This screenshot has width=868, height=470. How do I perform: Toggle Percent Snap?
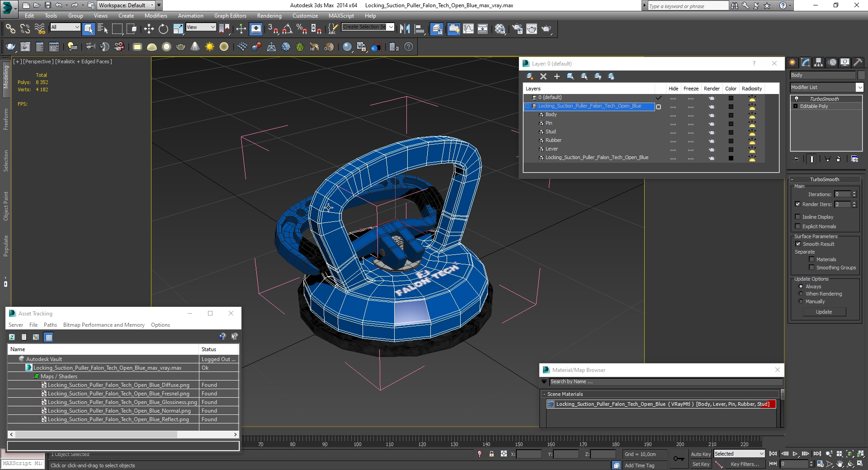pos(302,29)
